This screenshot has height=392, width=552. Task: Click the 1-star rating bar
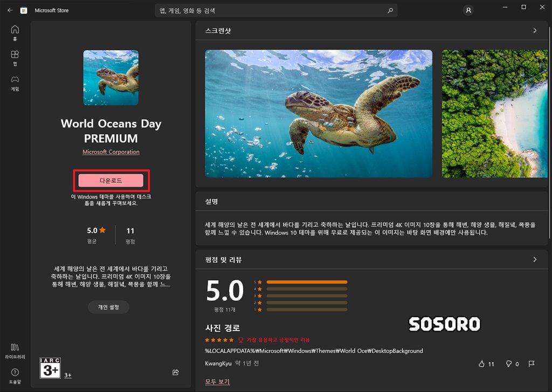(x=307, y=310)
